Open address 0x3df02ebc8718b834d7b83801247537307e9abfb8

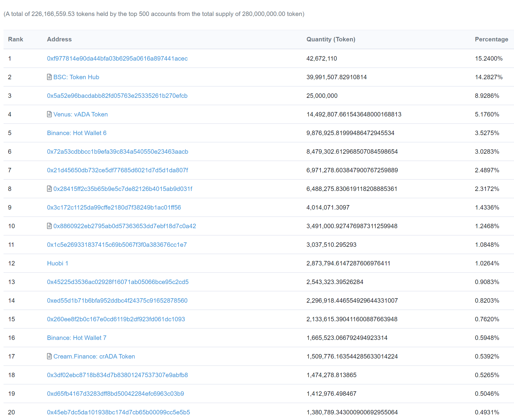coord(117,375)
